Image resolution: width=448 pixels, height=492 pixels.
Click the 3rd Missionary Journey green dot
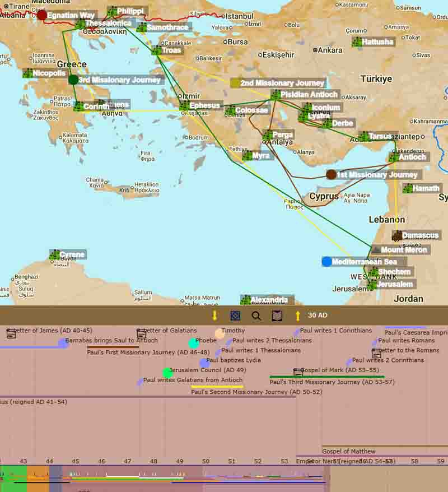(73, 80)
